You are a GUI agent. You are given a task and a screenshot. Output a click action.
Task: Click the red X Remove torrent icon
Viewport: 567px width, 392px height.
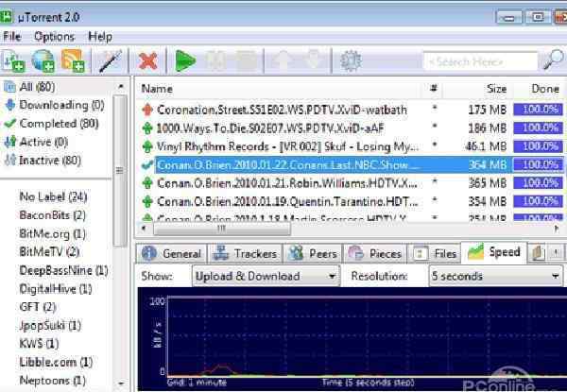click(147, 61)
